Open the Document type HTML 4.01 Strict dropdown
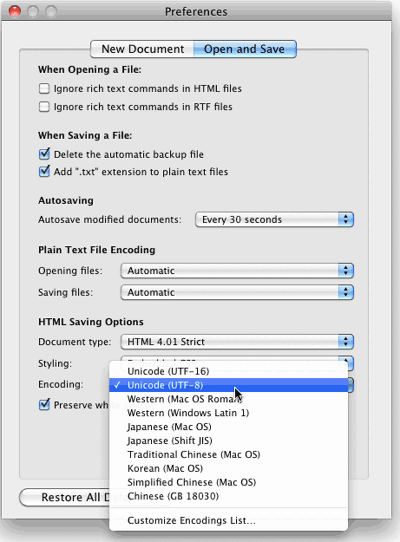400x542 pixels. [237, 342]
